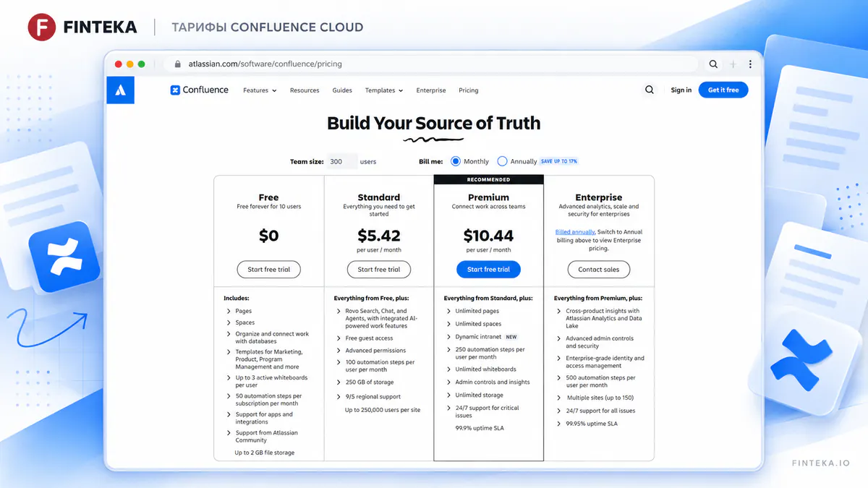Expand Unlimited whiteboards chevron
Screen dimensions: 868x488
(x=448, y=369)
